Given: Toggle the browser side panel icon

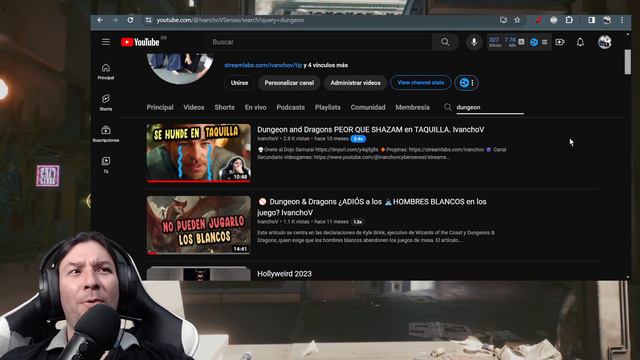Looking at the screenshot, I should click(x=591, y=20).
